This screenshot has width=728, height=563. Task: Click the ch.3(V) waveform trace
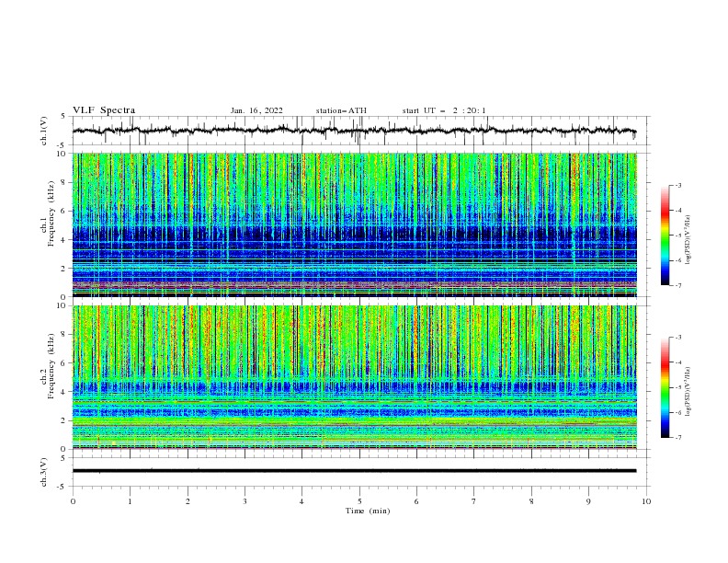click(x=355, y=471)
